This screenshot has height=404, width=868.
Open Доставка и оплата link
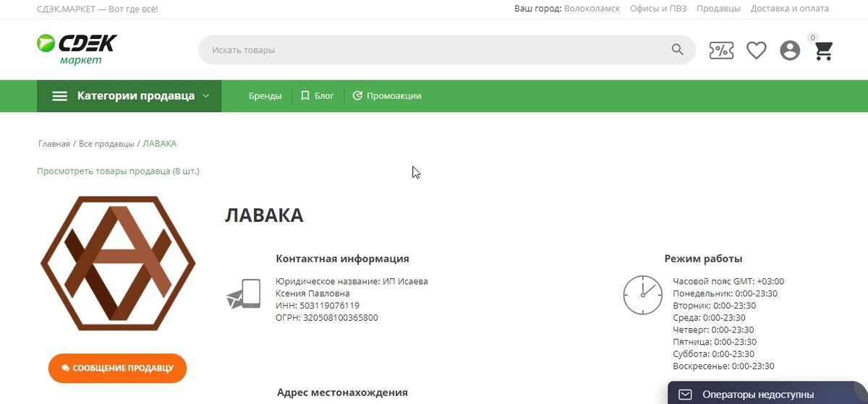(x=790, y=9)
